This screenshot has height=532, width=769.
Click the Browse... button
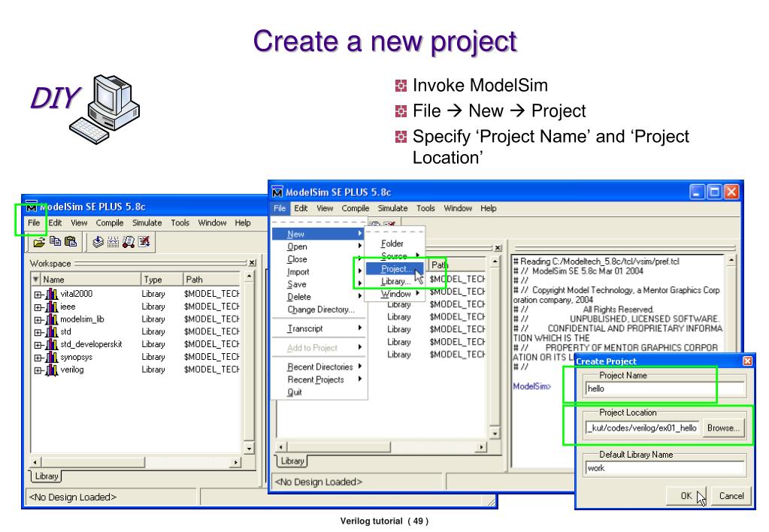tap(723, 428)
